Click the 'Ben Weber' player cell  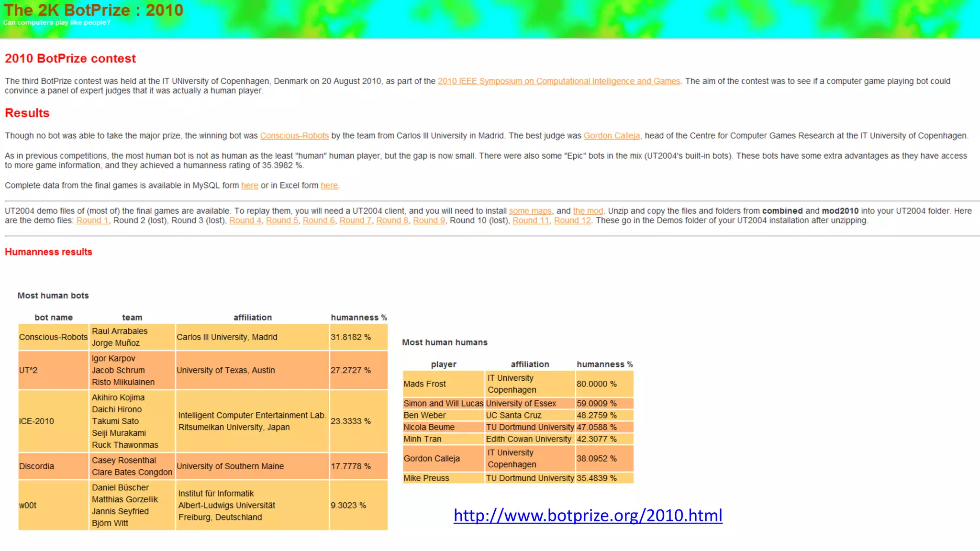444,416
